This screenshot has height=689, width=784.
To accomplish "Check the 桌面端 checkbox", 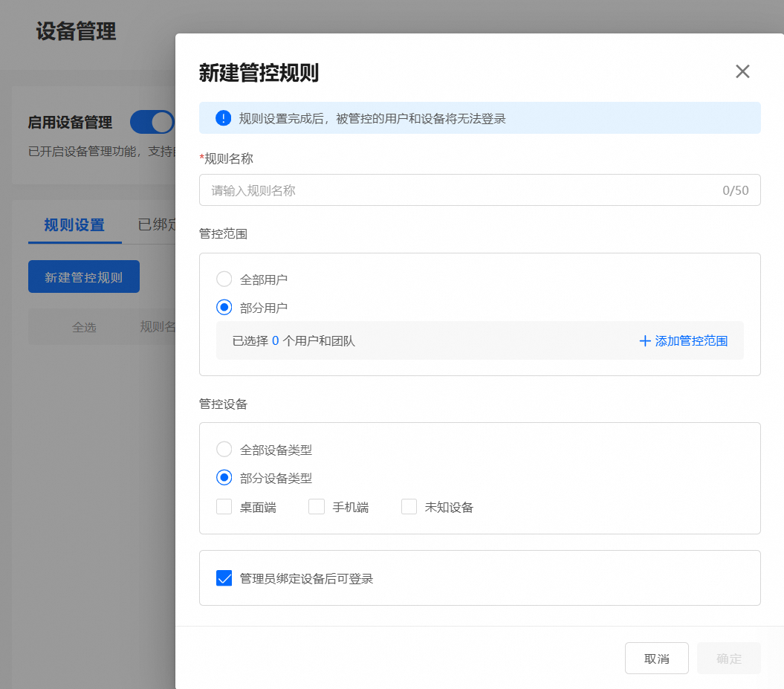I will tap(224, 506).
